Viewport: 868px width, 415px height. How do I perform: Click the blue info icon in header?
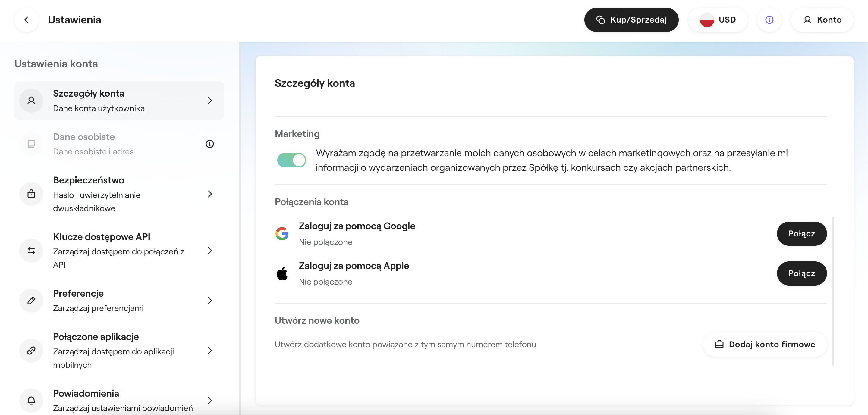coord(769,20)
